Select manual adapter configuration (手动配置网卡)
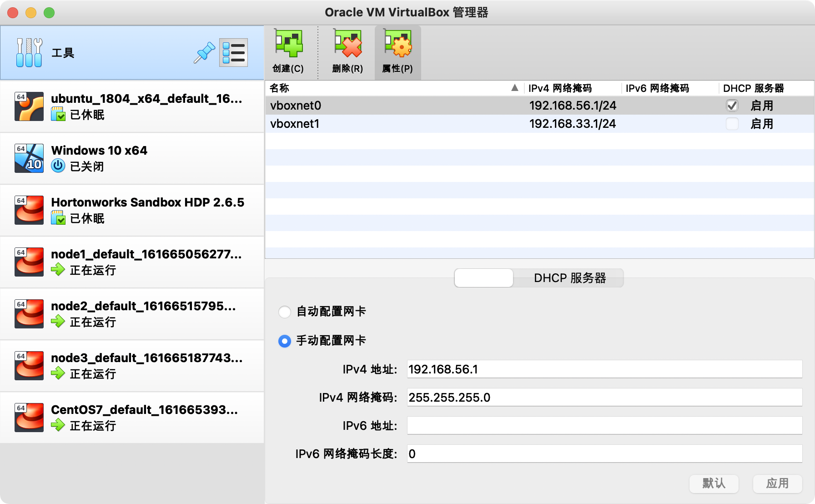The image size is (815, 504). tap(285, 341)
